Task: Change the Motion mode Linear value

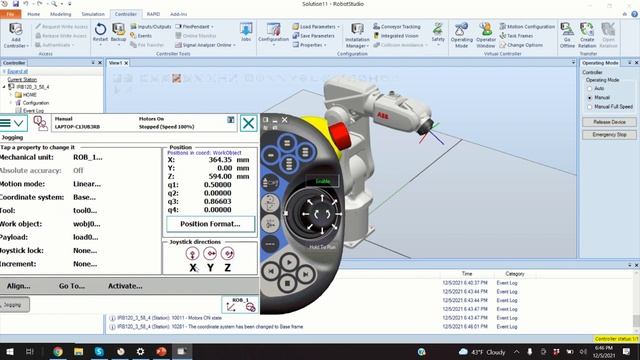Action: pyautogui.click(x=87, y=184)
